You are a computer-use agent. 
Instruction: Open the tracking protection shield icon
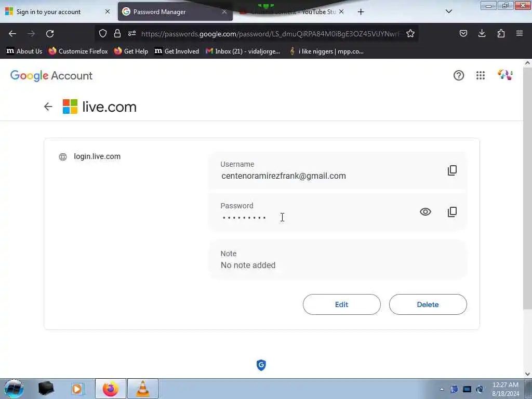tap(103, 33)
